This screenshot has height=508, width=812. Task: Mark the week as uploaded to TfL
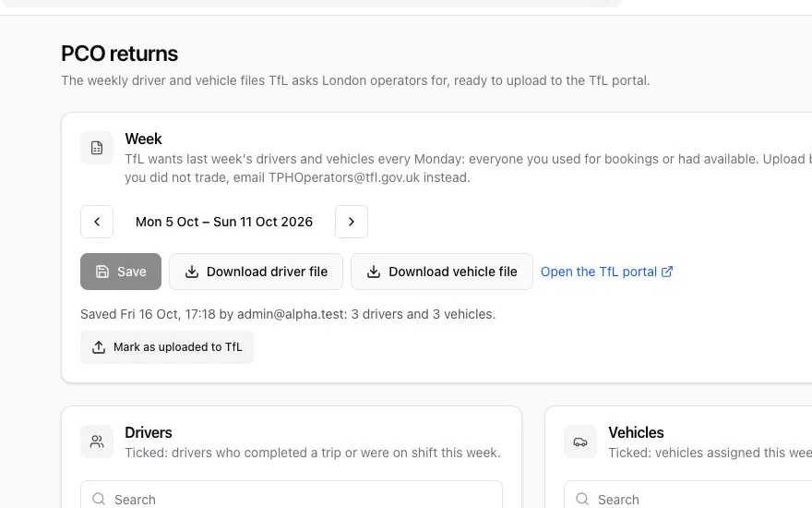coord(167,347)
